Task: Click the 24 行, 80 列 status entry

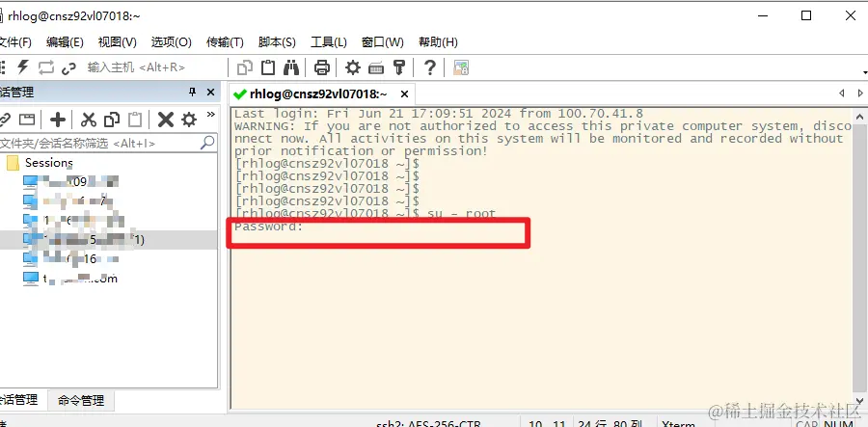Action: tap(610, 424)
